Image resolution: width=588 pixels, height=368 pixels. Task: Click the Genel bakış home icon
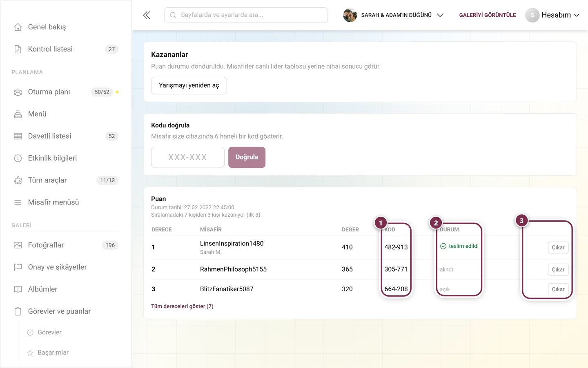tap(18, 27)
